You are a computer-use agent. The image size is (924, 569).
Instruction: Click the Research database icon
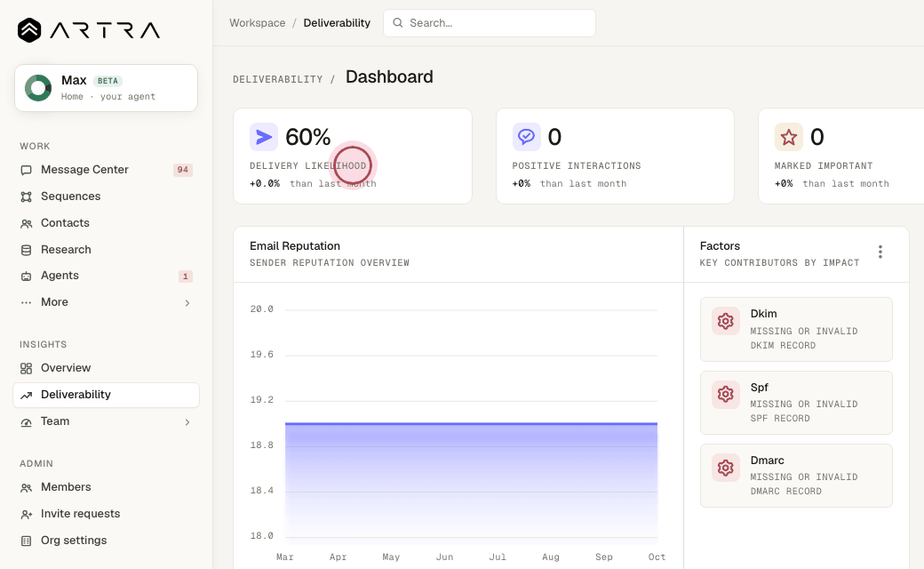[26, 250]
